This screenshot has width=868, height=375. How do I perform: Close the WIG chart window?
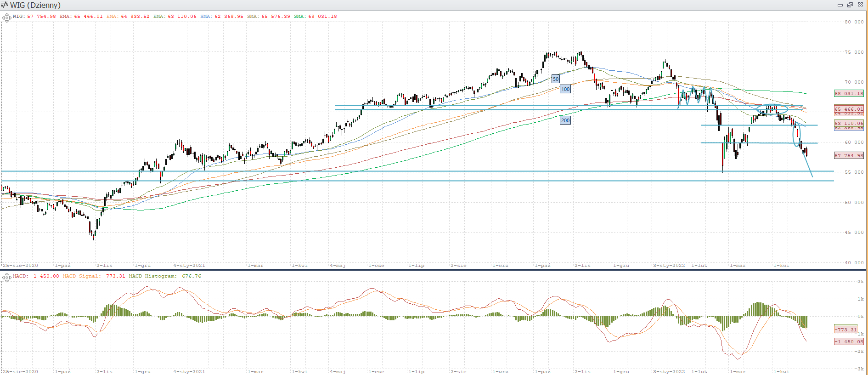(x=860, y=5)
